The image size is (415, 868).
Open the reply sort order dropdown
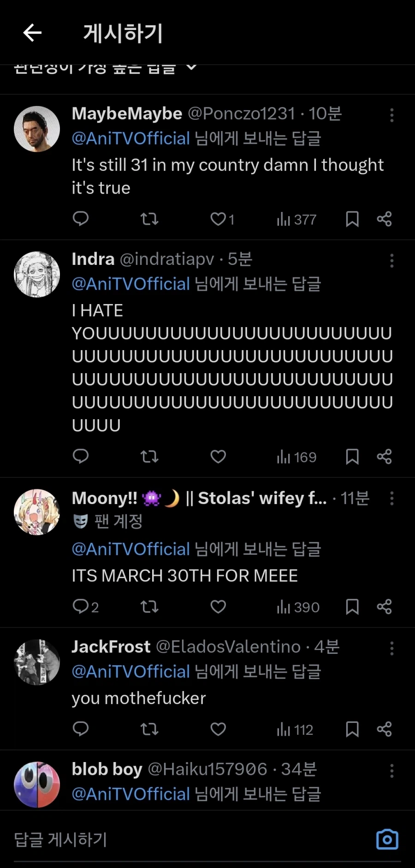coord(191,68)
